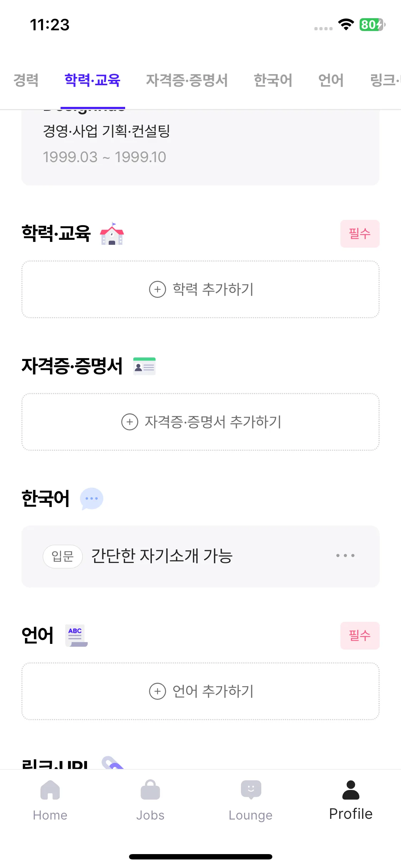The image size is (401, 868).
Task: Click the 자격증·증명서 추가하기 button
Action: click(200, 422)
